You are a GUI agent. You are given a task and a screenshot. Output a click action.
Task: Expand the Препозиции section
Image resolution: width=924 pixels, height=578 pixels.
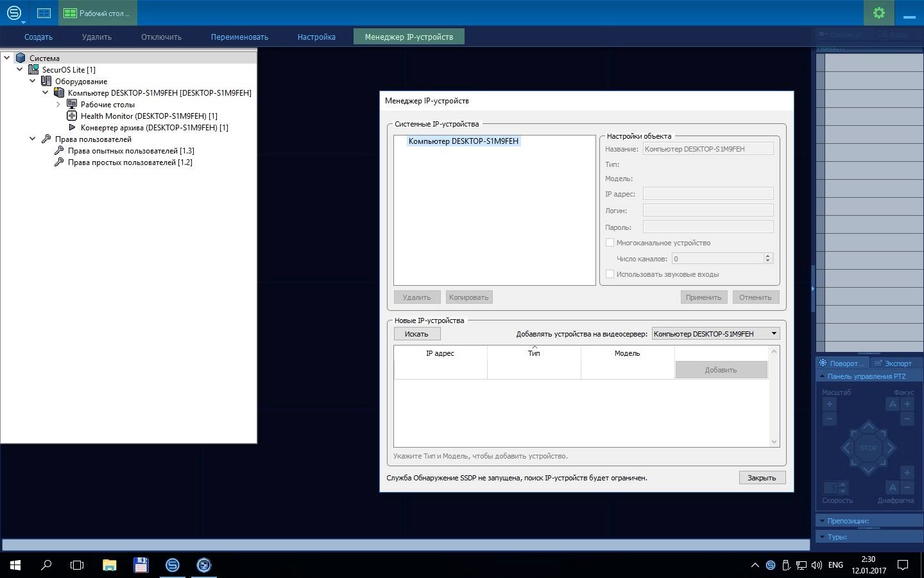(x=821, y=521)
